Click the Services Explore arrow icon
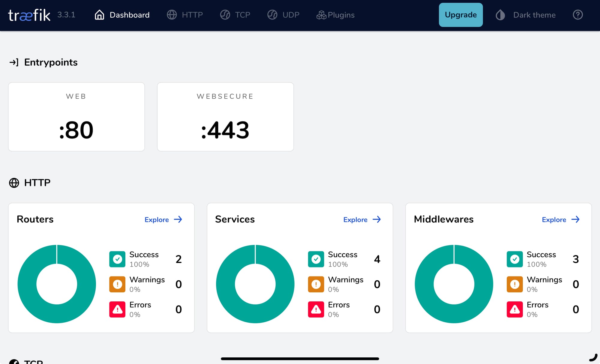The height and width of the screenshot is (364, 600). [377, 219]
